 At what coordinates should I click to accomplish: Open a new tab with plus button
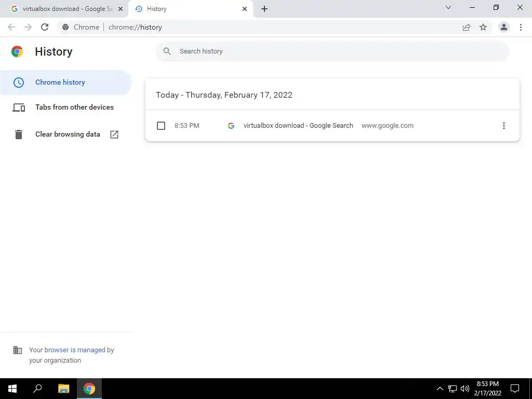264,9
